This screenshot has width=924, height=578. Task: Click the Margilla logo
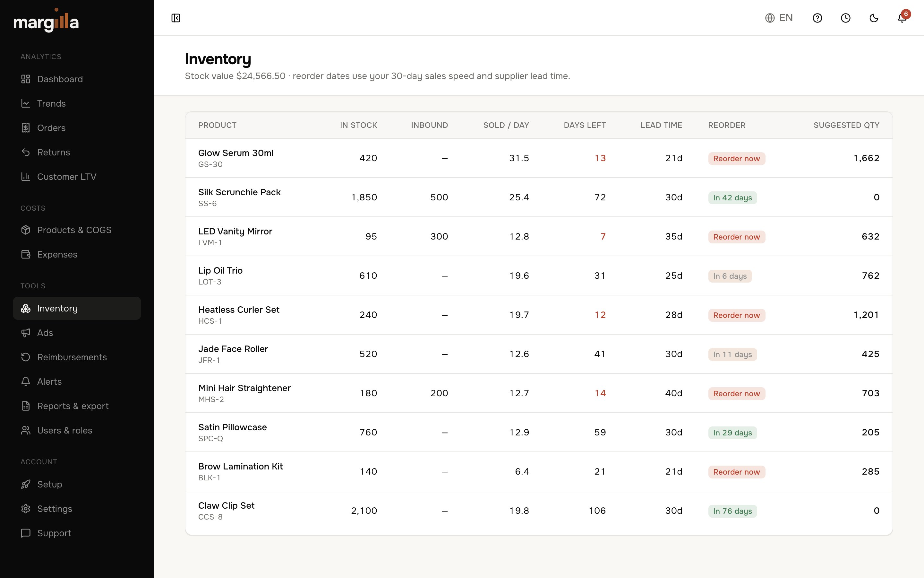click(x=46, y=21)
